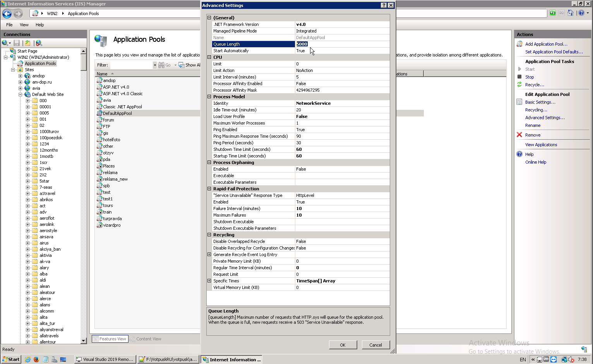
Task: Open the Help menu in the menu bar
Action: pyautogui.click(x=40, y=25)
